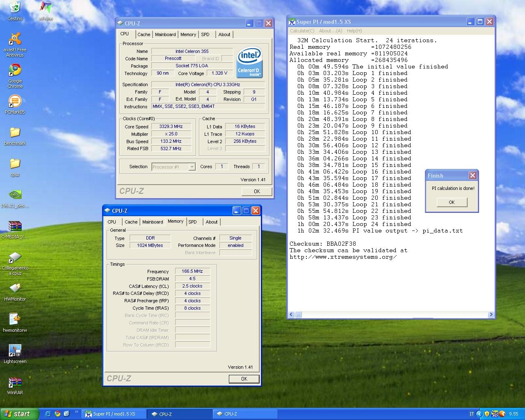Switch to Mainboard tab in top CPU-Z
Viewport: 525px width, 420px height.
165,34
